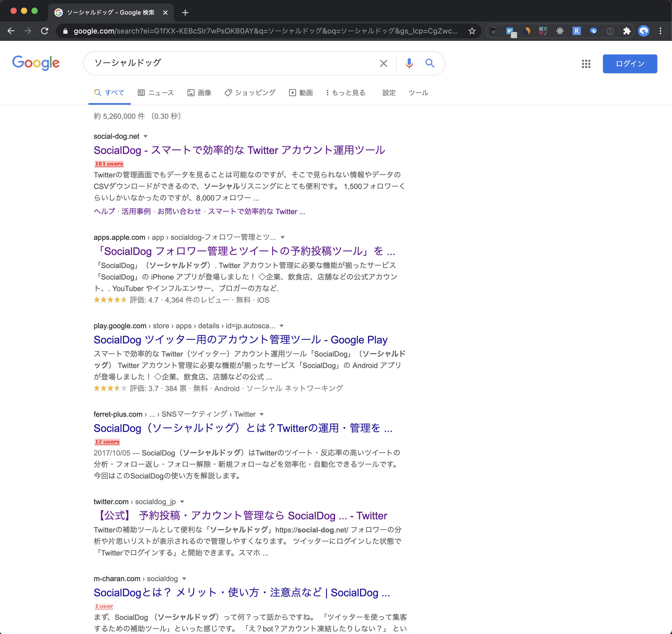Reload the Google search page
This screenshot has width=672, height=634.
[44, 31]
